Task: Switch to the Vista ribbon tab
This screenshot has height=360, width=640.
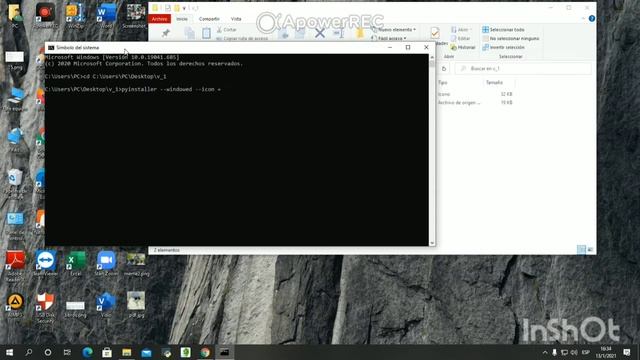Action: tap(236, 19)
